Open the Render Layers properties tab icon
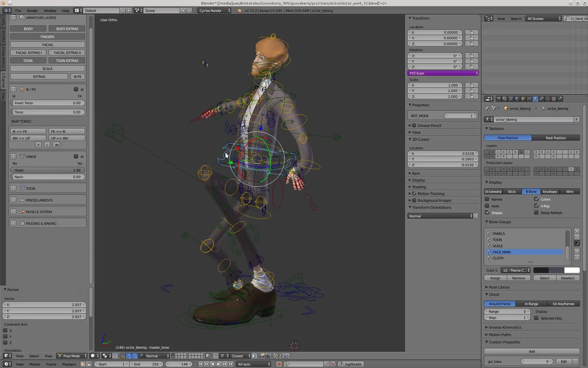588x368 pixels. (505, 99)
